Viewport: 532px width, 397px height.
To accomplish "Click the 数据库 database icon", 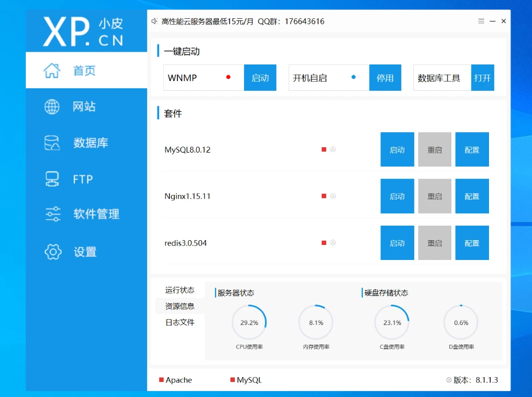I will point(52,143).
